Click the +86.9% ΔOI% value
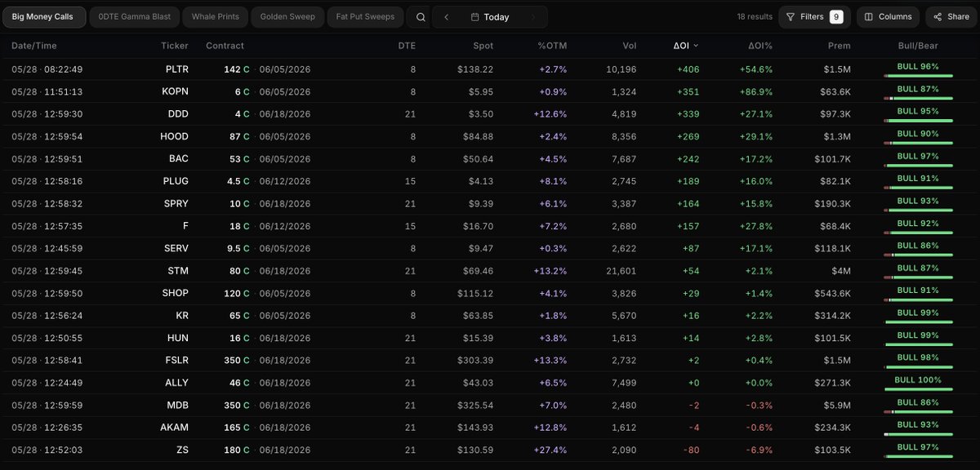The image size is (980, 470). [x=757, y=91]
